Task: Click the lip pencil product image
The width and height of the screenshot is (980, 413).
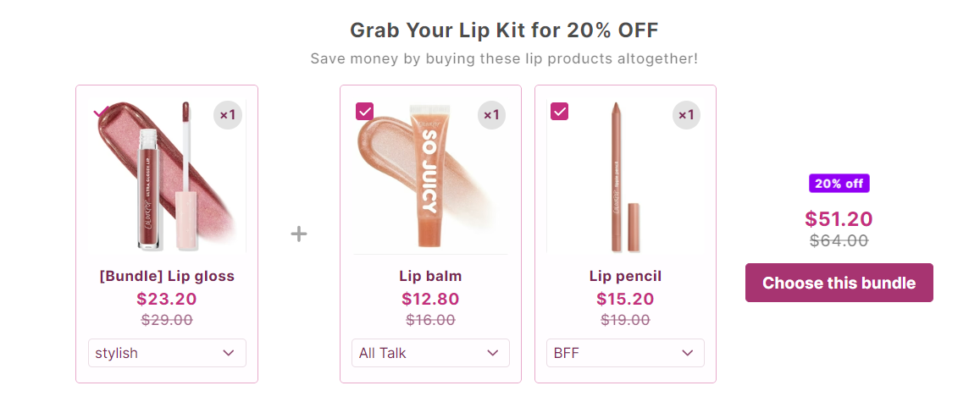Action: pyautogui.click(x=625, y=176)
